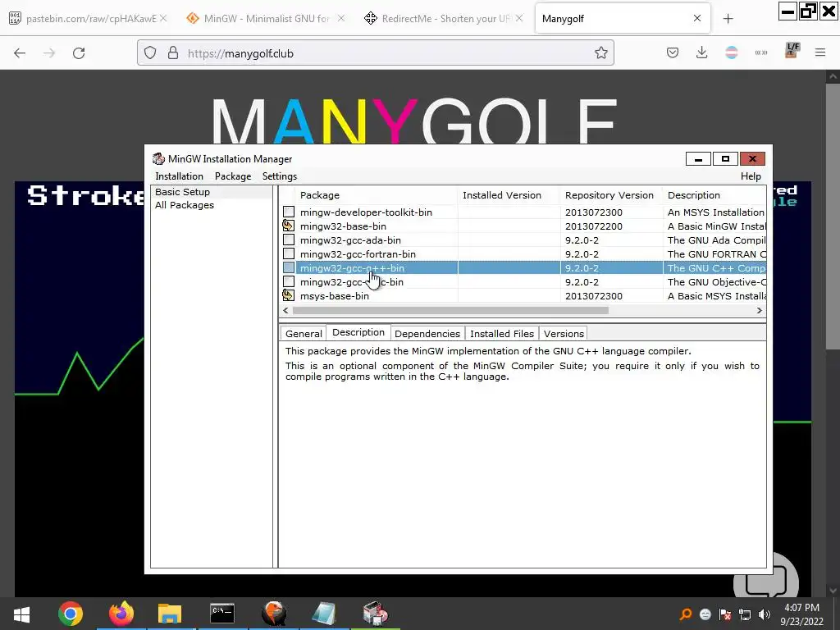Viewport: 840px width, 630px height.
Task: Click the mingw32-base-bin marked checkbox
Action: [x=289, y=226]
